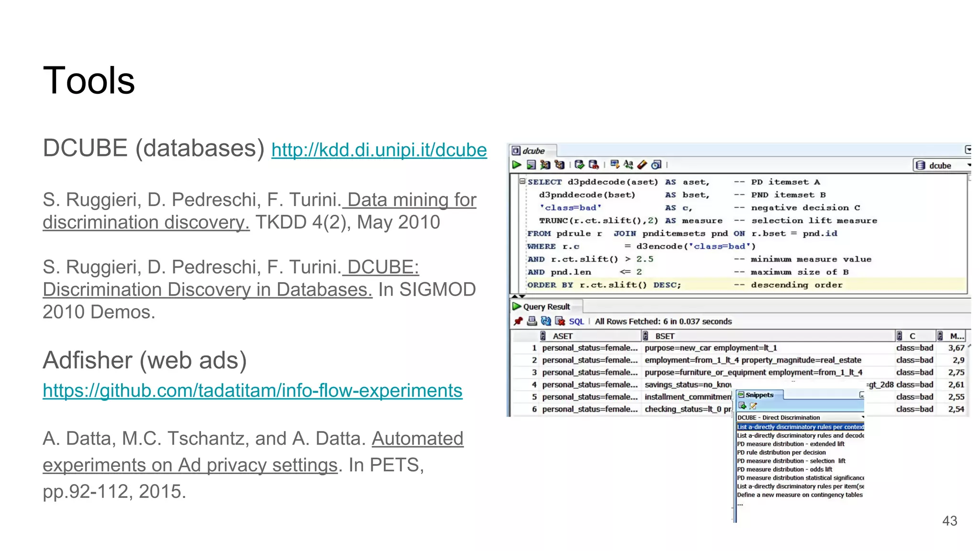The image size is (980, 551).
Task: Select 'PD measure distribution - selection lift' snippet
Action: pos(791,461)
